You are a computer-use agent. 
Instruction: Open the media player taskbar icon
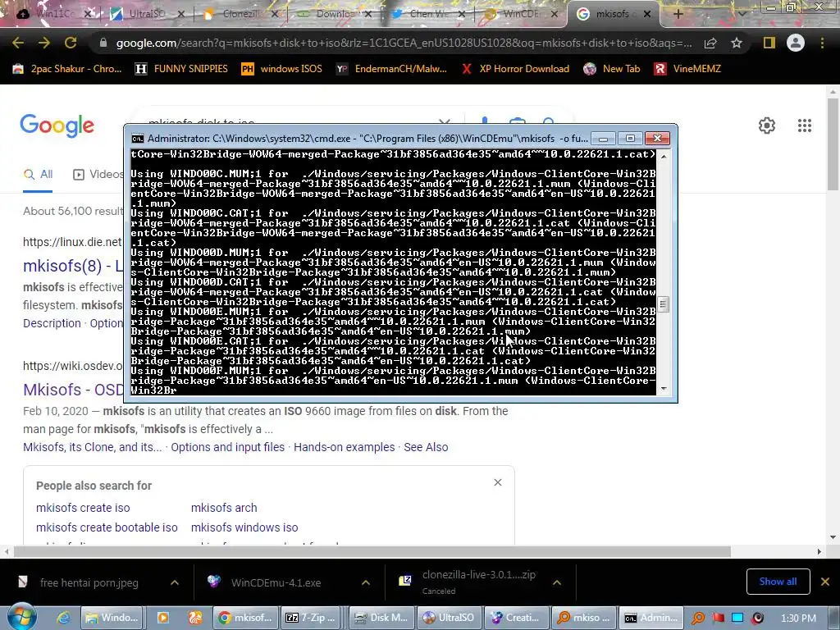pyautogui.click(x=162, y=618)
